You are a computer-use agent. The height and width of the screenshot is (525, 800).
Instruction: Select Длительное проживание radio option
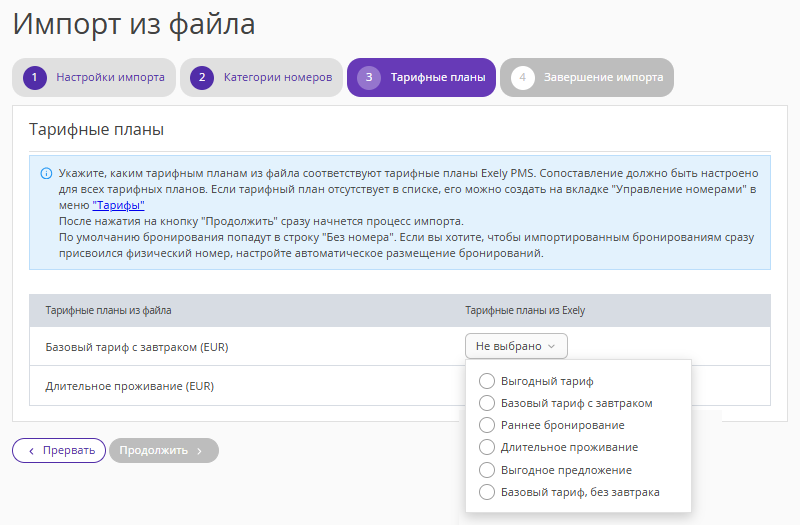pos(487,447)
